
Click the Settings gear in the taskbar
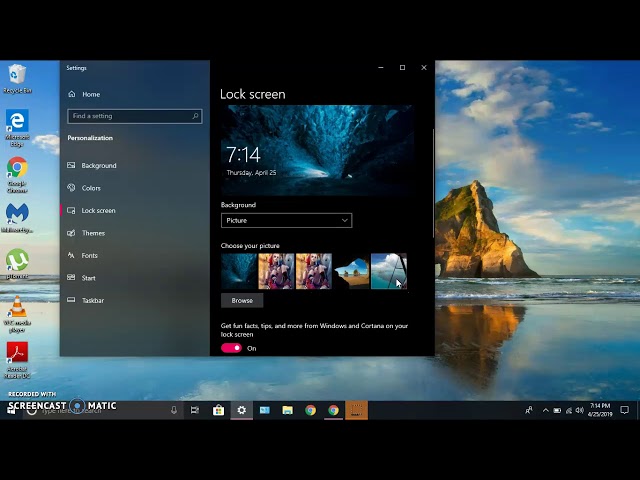click(x=242, y=410)
